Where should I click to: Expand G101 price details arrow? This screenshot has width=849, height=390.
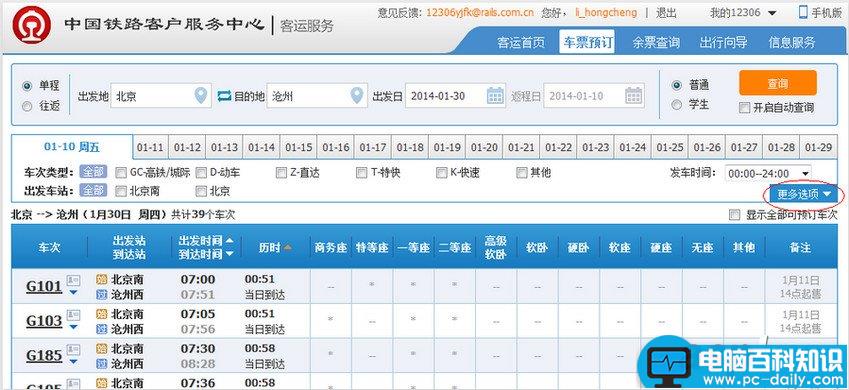(73, 293)
